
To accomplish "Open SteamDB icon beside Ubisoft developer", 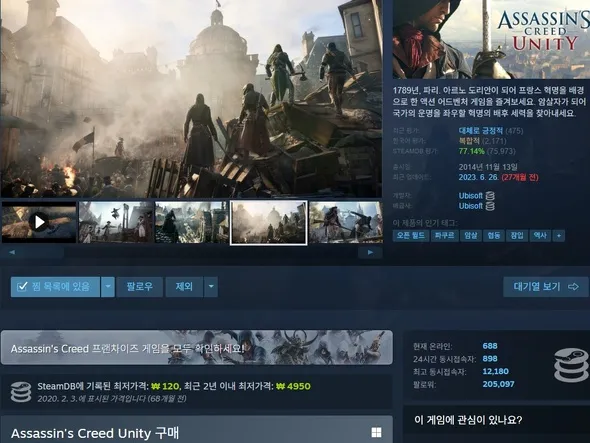I will point(490,196).
